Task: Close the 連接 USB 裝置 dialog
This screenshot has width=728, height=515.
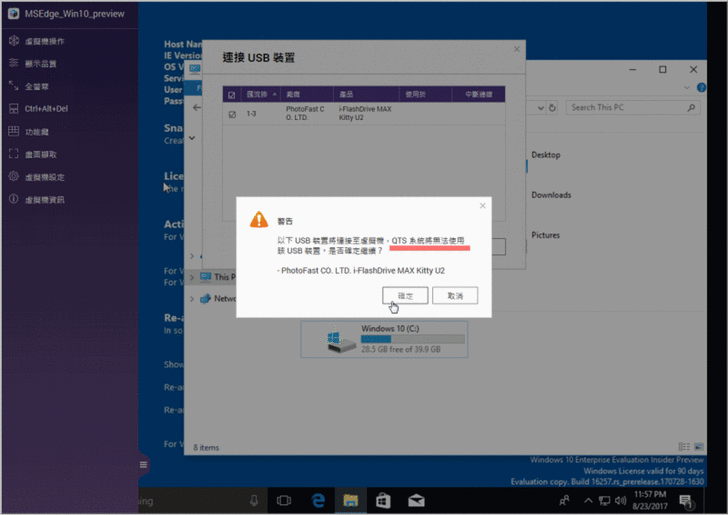Action: [516, 49]
